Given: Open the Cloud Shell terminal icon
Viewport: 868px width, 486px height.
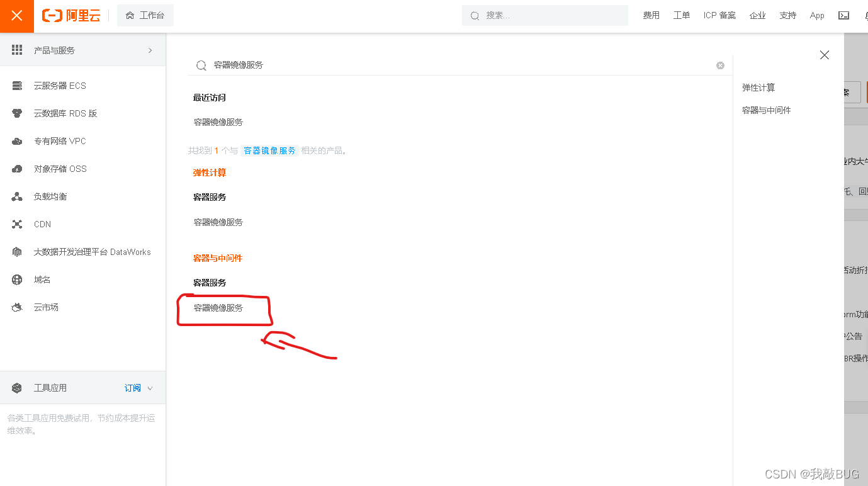Looking at the screenshot, I should click(844, 15).
